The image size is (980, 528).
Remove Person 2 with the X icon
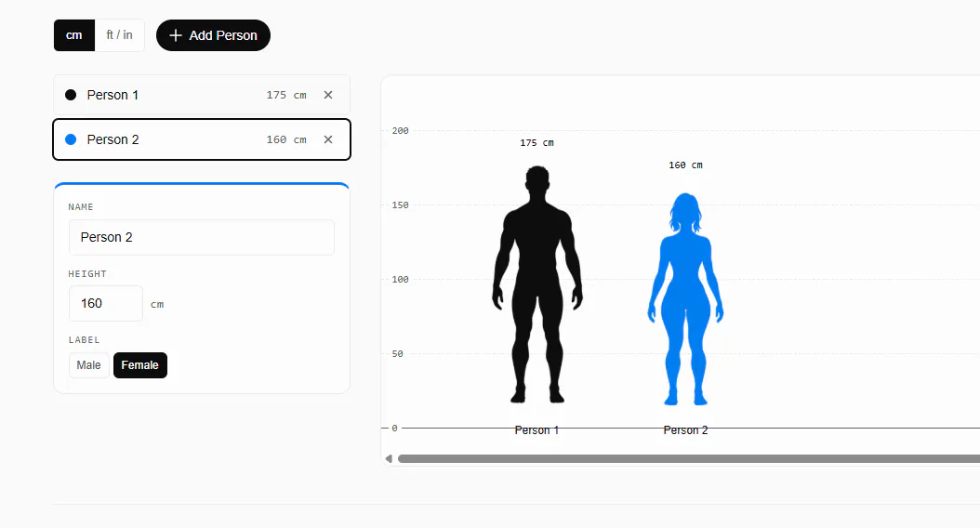[328, 139]
